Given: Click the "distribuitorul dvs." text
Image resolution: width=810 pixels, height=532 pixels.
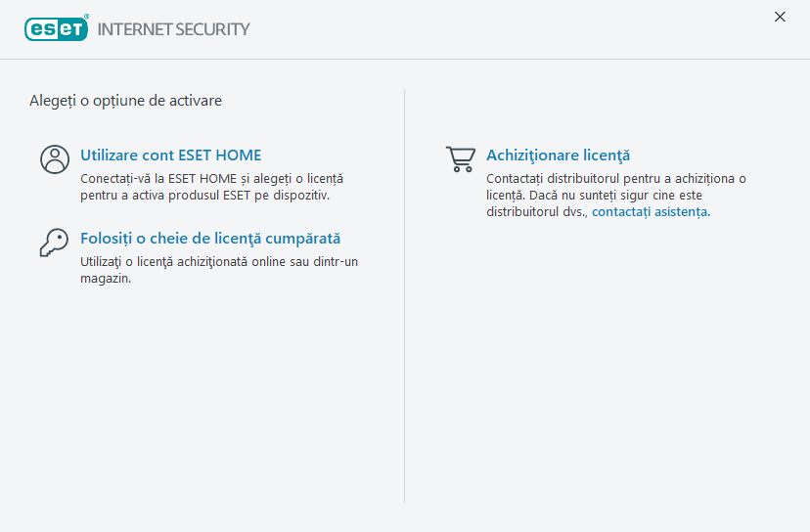Looking at the screenshot, I should [x=537, y=211].
